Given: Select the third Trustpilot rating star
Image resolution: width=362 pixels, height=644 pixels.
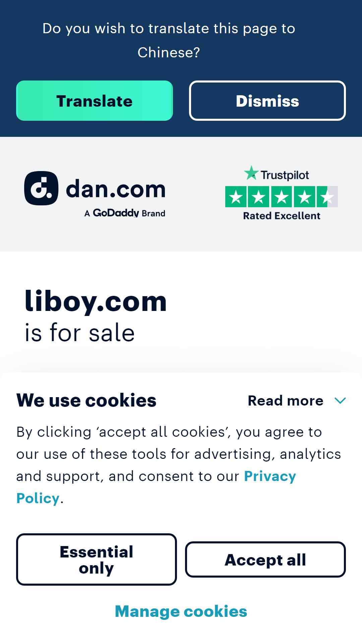Looking at the screenshot, I should tap(282, 197).
